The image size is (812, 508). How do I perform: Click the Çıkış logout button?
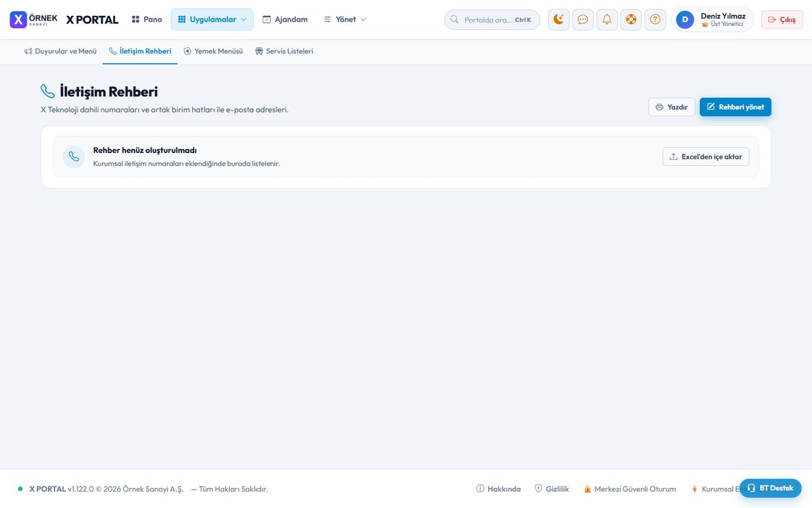pyautogui.click(x=782, y=20)
